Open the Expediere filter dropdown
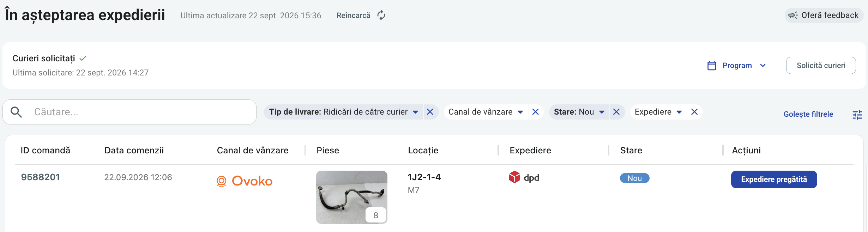This screenshot has height=232, width=868. pyautogui.click(x=679, y=112)
